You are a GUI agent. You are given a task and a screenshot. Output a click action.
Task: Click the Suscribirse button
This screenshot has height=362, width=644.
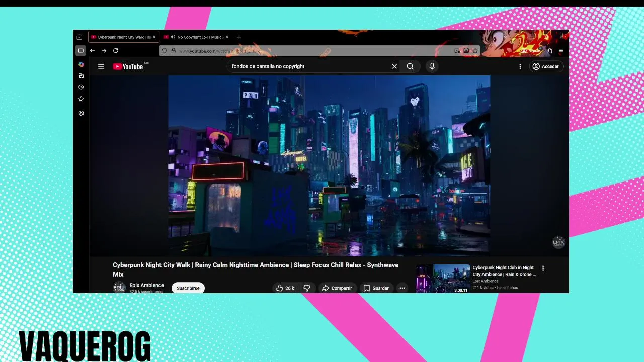pyautogui.click(x=188, y=288)
